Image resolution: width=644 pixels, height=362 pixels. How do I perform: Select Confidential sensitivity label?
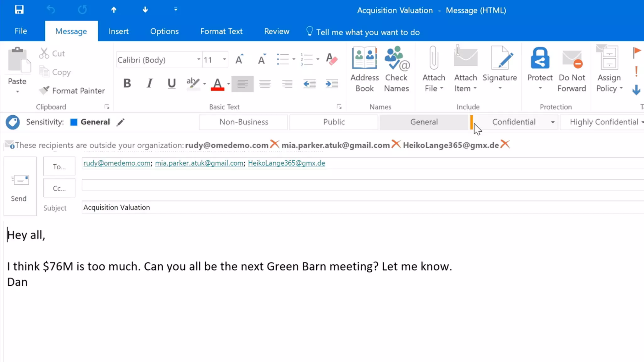[x=514, y=122]
